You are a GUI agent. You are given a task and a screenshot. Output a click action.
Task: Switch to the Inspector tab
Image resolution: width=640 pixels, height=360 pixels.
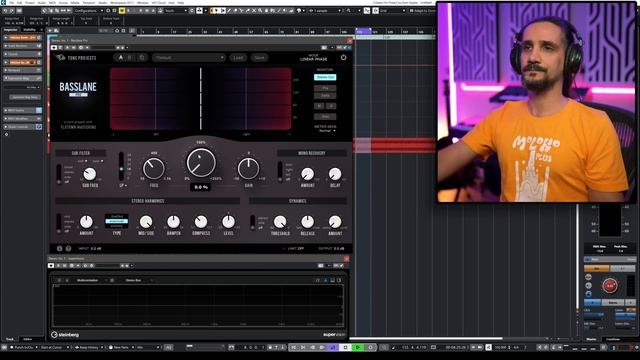coord(11,29)
